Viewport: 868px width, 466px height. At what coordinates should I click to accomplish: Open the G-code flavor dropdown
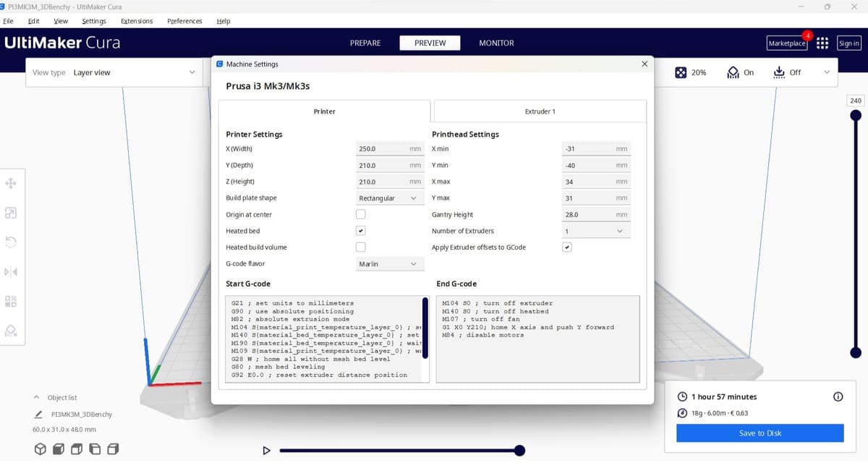tap(390, 264)
